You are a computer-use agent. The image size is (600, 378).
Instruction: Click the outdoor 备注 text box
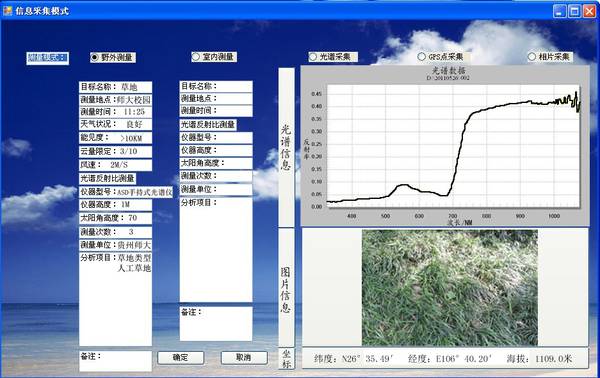tap(115, 361)
